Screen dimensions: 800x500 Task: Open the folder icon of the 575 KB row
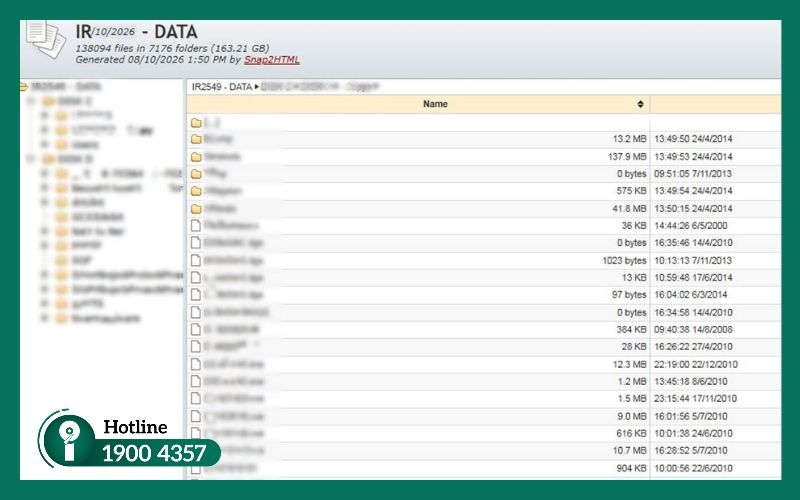[196, 191]
